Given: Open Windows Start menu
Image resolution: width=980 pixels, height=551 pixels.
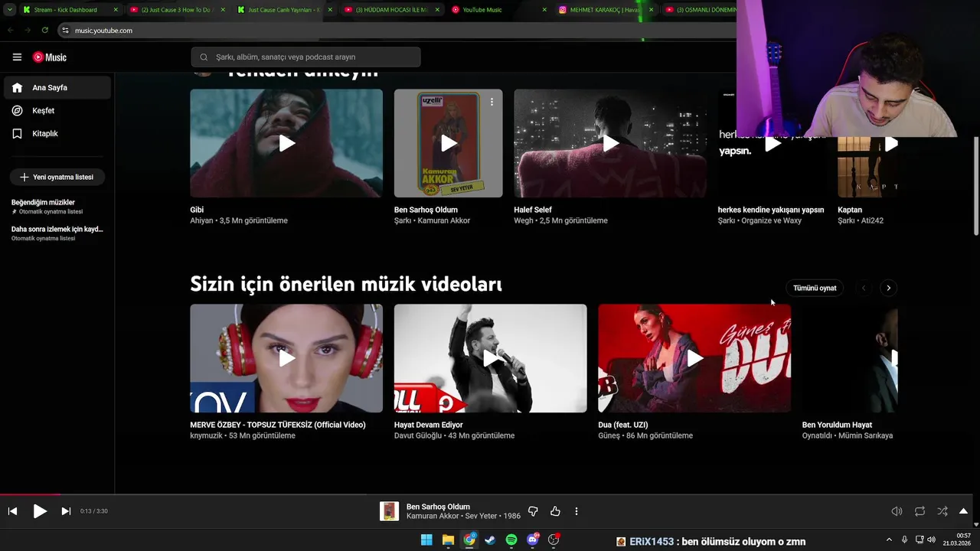Looking at the screenshot, I should 426,540.
